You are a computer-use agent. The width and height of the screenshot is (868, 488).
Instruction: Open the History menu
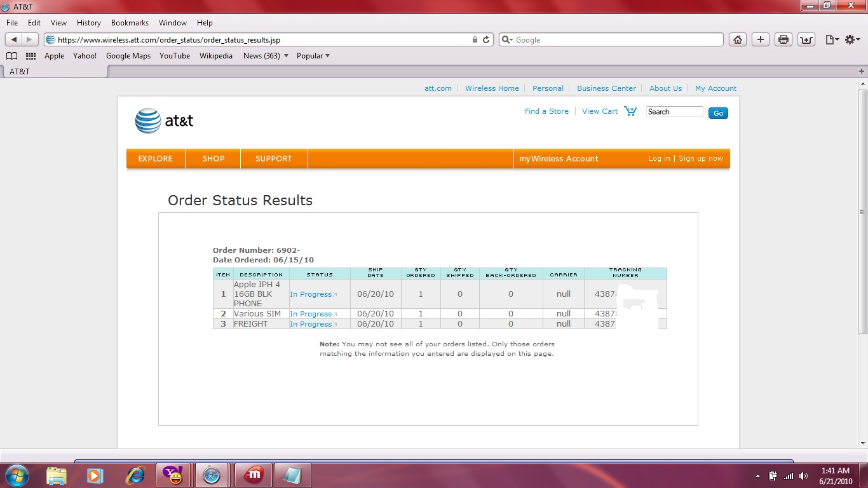point(88,23)
